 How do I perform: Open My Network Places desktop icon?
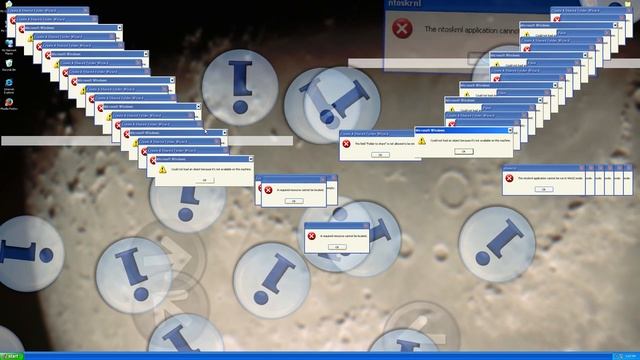pyautogui.click(x=9, y=47)
